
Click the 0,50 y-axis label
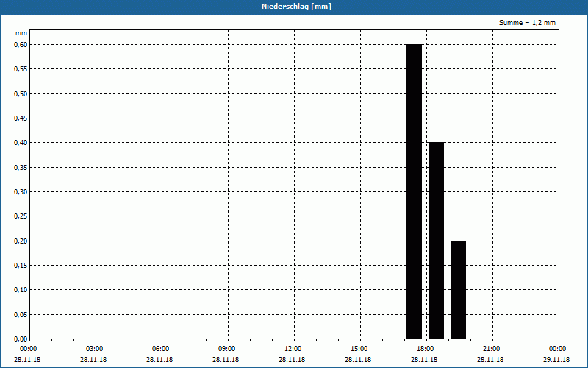click(x=21, y=94)
